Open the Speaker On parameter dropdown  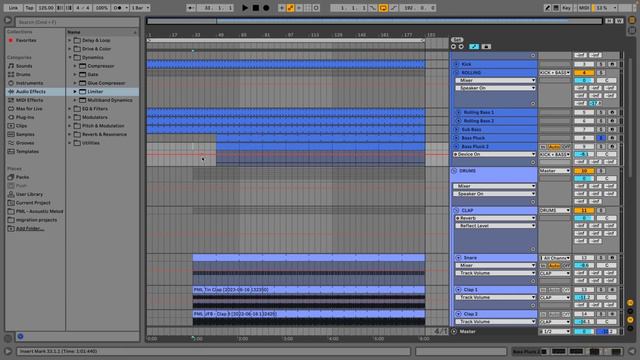496,88
